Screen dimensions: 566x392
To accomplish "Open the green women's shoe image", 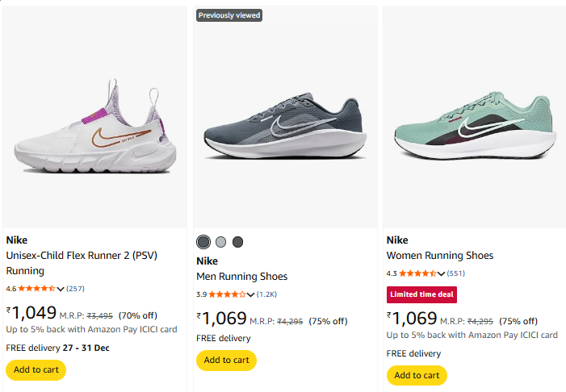I will pyautogui.click(x=475, y=129).
